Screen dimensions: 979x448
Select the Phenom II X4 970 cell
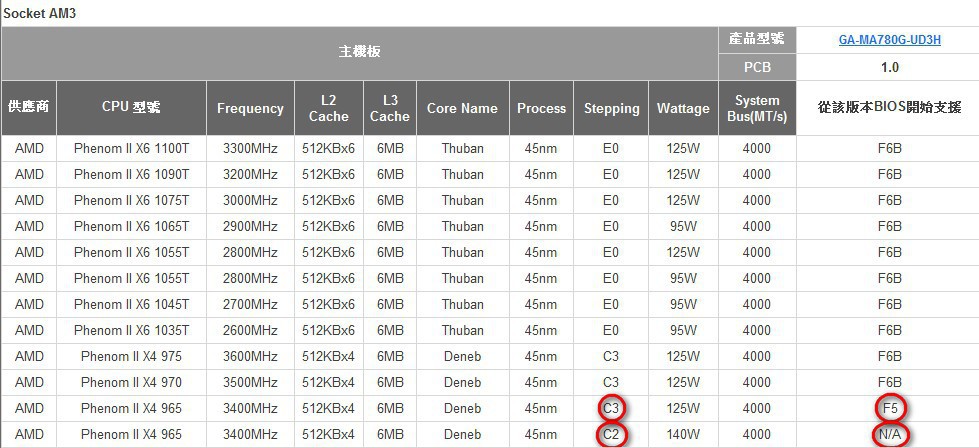tap(131, 382)
